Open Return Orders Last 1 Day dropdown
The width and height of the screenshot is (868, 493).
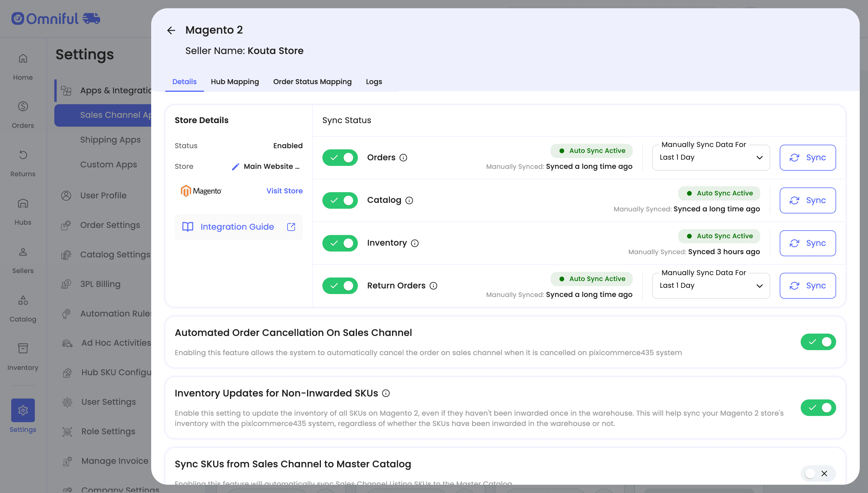[711, 286]
